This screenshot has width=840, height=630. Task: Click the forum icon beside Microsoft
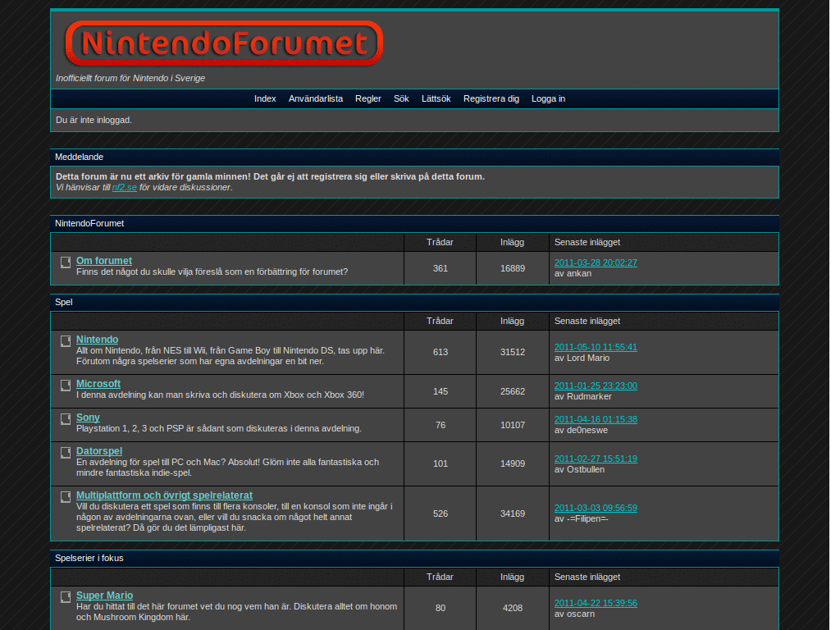66,386
